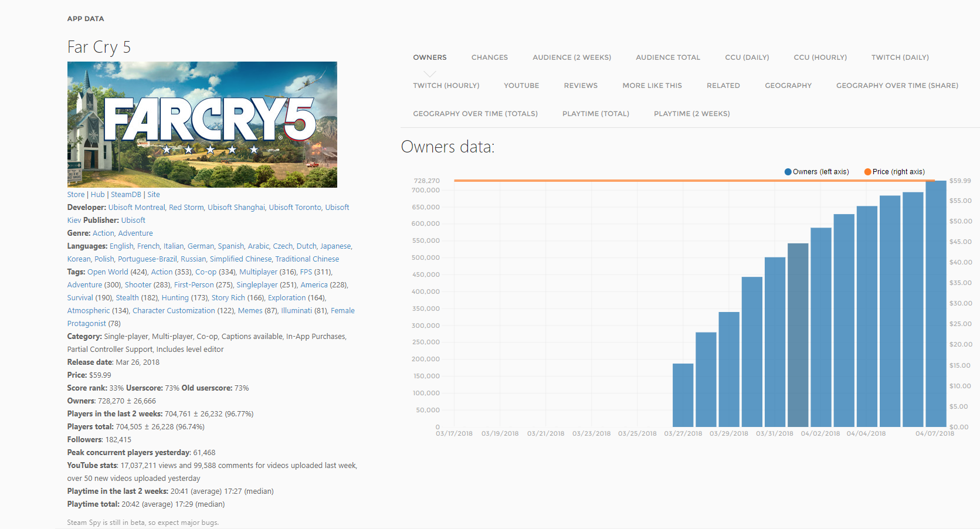Click the Ubisoft Montreal developer link
Viewport: 980px width, 529px height.
tap(137, 208)
